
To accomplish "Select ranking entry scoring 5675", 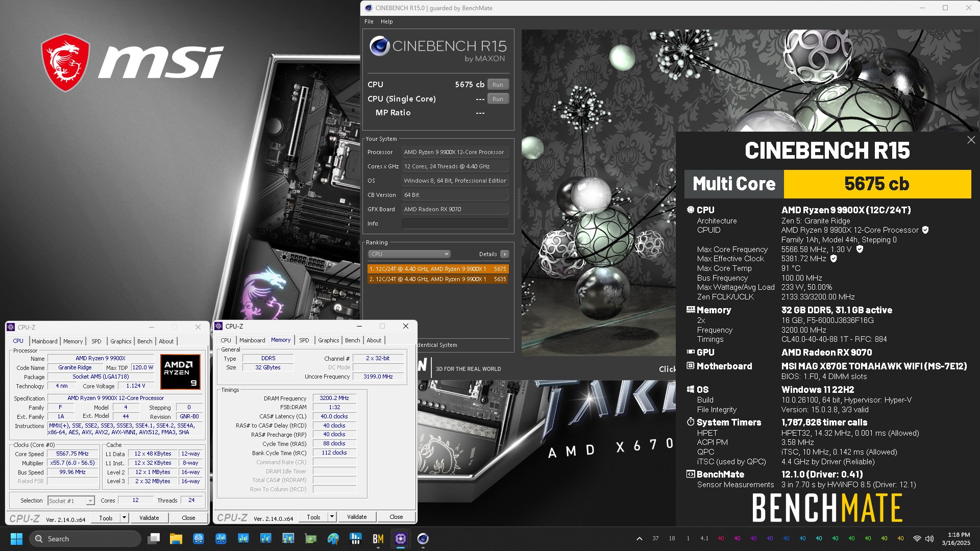I will tap(437, 269).
